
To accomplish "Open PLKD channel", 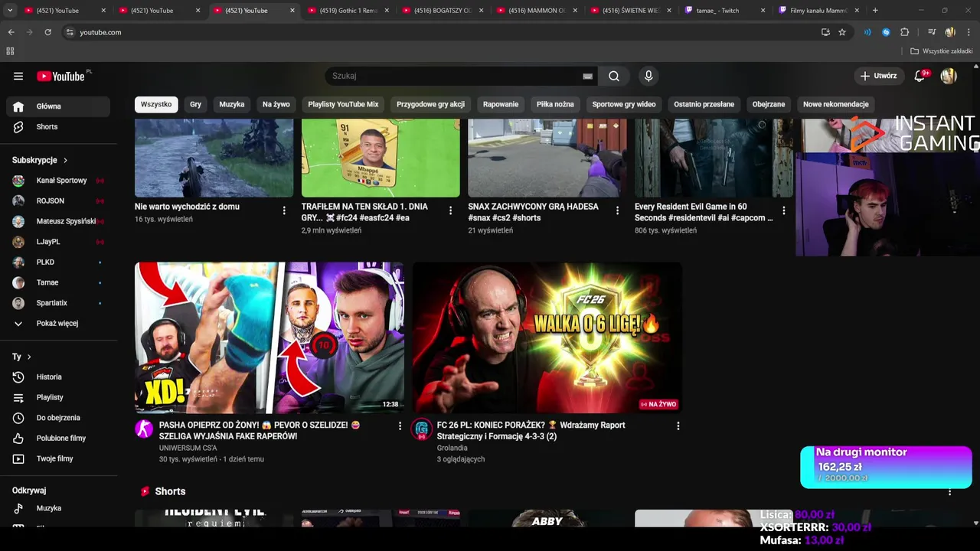I will pos(58,262).
